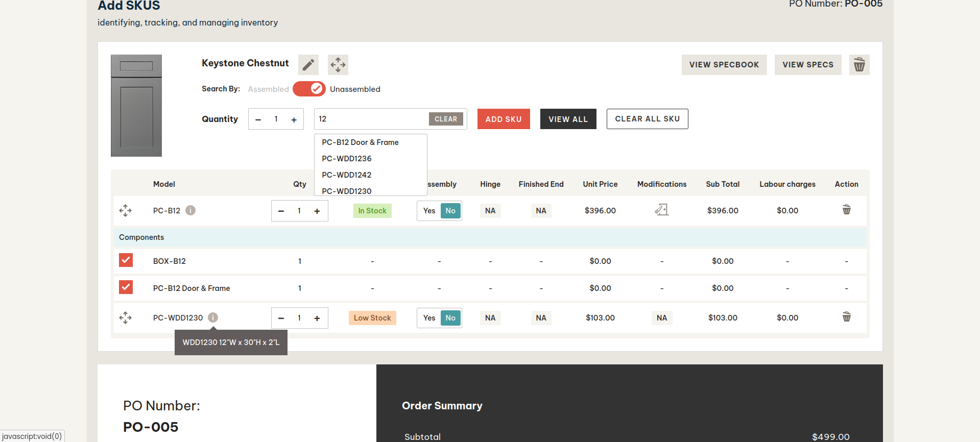Viewport: 980px width, 442px height.
Task: Click the pencil edit icon beside Keystone Chestnut
Action: 308,65
